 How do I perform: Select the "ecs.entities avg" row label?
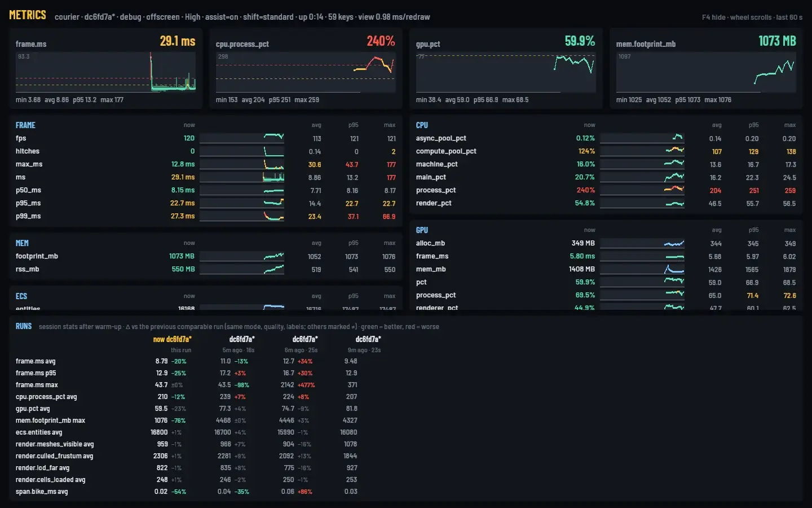39,432
